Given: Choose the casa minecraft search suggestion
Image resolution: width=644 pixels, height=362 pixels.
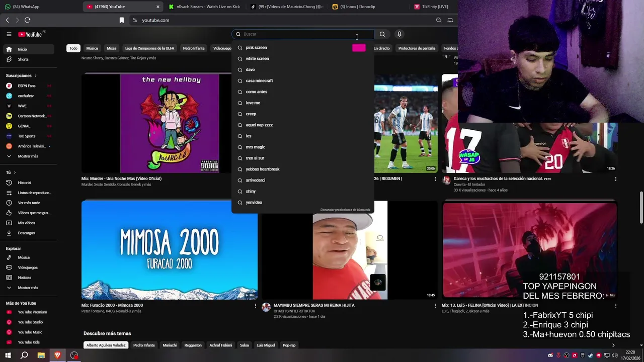Looking at the screenshot, I should click(303, 81).
